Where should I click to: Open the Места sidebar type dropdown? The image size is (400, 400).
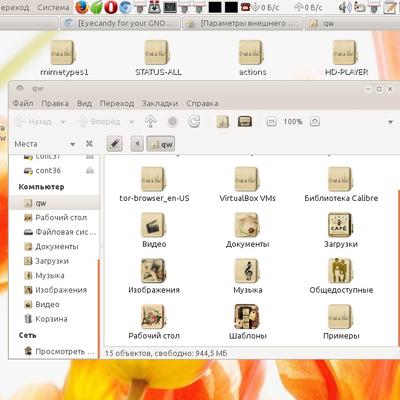72,144
